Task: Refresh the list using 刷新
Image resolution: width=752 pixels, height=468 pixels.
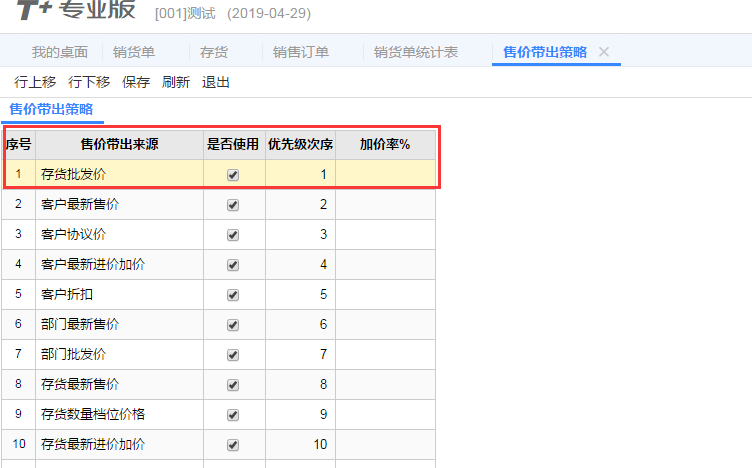Action: point(176,82)
